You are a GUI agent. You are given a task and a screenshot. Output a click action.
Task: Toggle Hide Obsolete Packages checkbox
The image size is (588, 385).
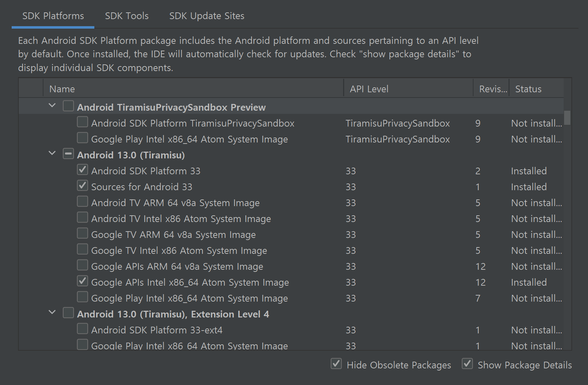[x=336, y=364]
